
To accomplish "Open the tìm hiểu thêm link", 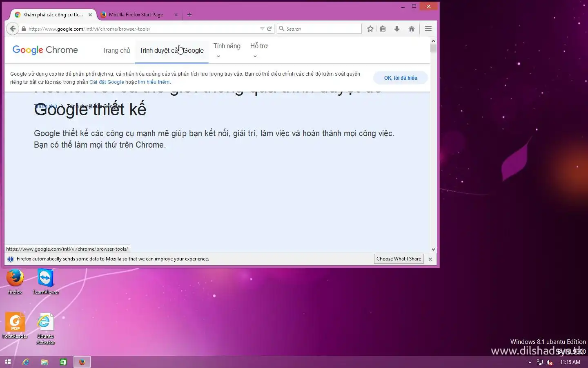I will (x=154, y=82).
